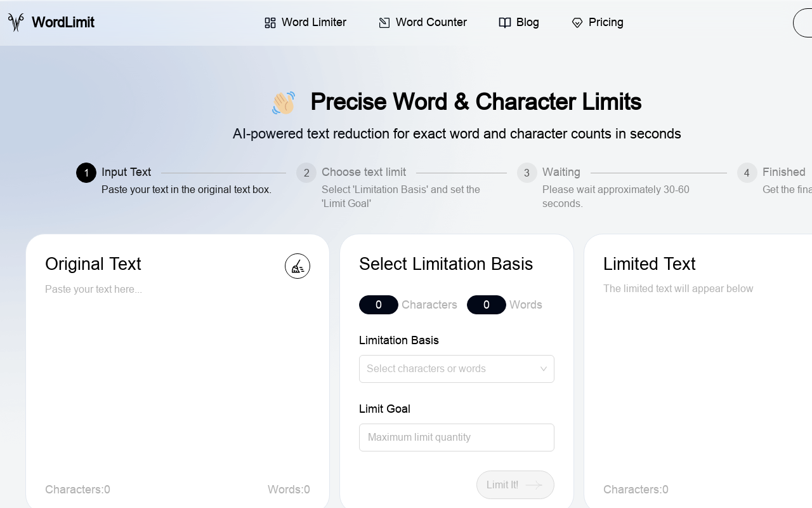Click the waving hand emoji icon

coord(284,102)
